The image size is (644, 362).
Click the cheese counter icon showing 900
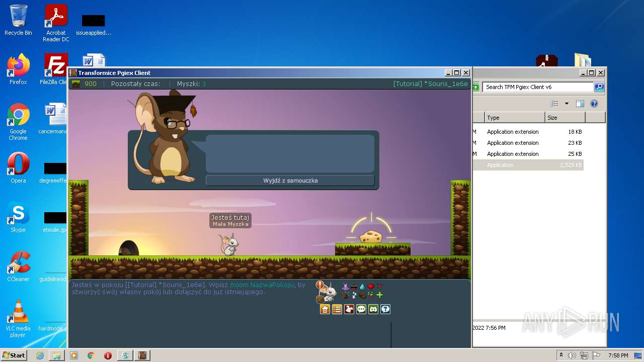coord(75,83)
